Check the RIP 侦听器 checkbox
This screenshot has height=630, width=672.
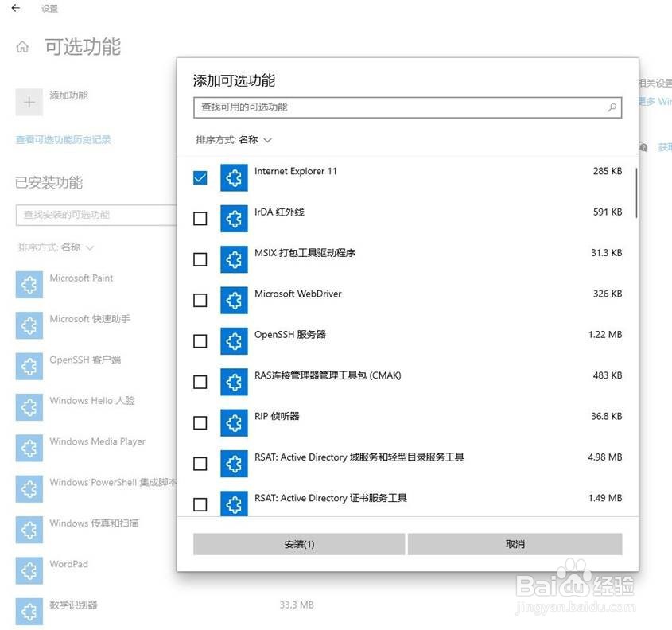click(x=200, y=423)
